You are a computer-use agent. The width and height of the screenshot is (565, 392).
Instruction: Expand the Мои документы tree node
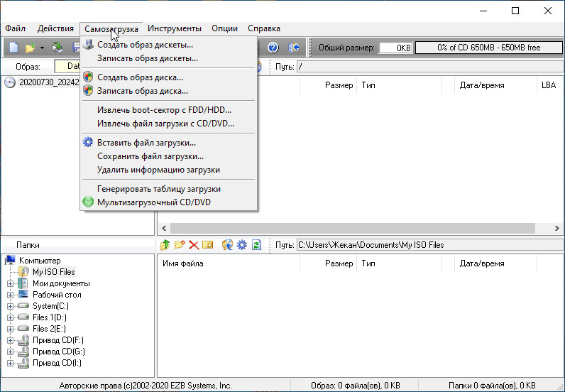pyautogui.click(x=11, y=283)
